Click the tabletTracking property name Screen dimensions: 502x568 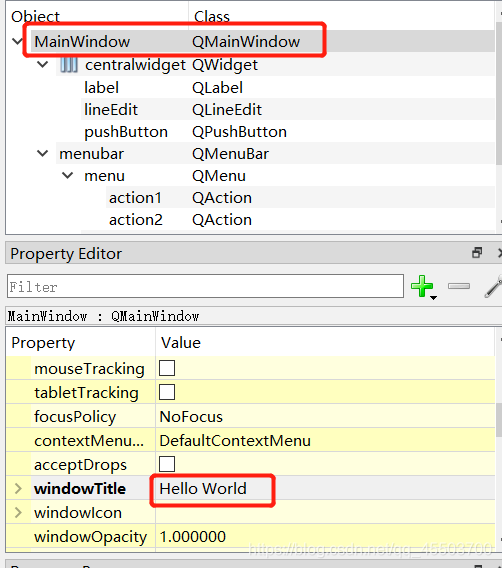coord(86,393)
